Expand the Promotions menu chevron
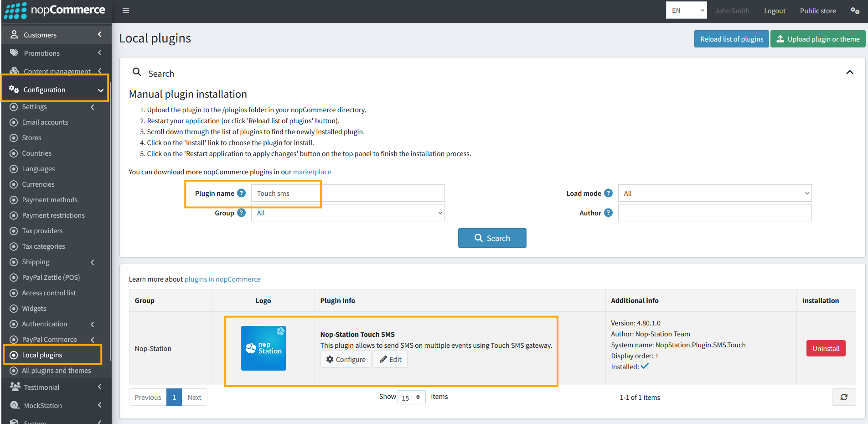Image resolution: width=868 pixels, height=424 pixels. point(100,53)
